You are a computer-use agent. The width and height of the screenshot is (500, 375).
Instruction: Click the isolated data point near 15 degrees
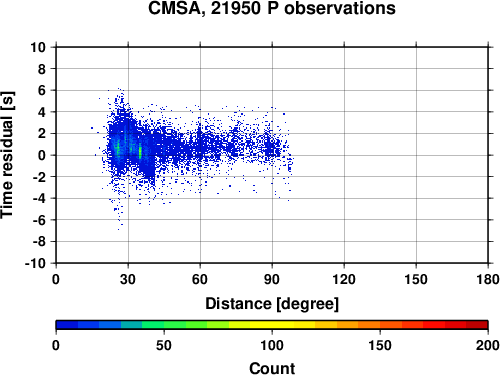point(92,128)
